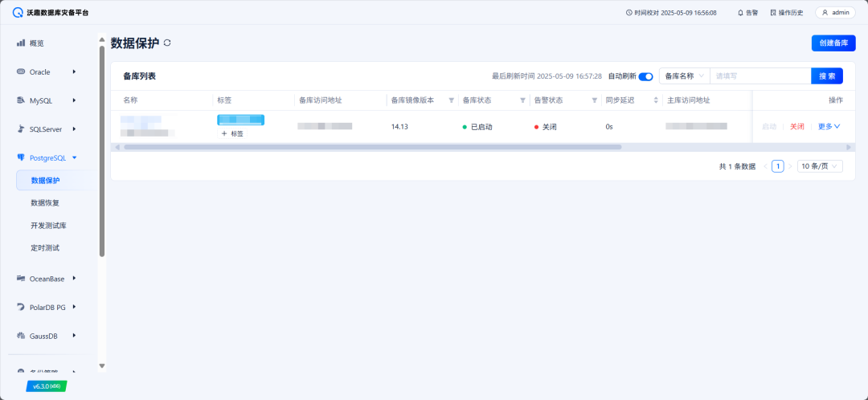The image size is (868, 400).
Task: Select 开发测试库 menu item
Action: click(x=49, y=226)
